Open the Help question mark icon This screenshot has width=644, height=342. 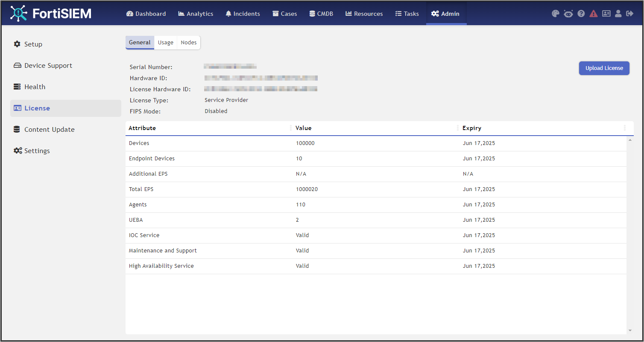(581, 13)
